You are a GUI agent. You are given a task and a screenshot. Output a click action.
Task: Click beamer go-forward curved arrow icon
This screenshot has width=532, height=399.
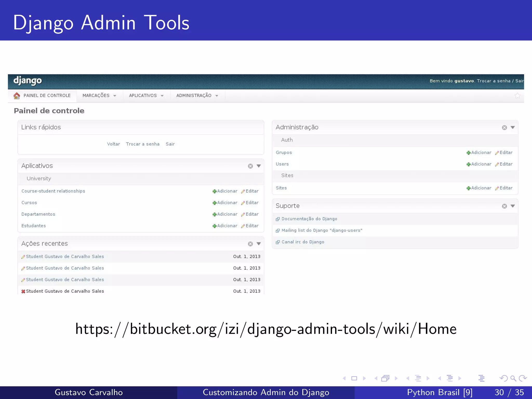coord(523,378)
